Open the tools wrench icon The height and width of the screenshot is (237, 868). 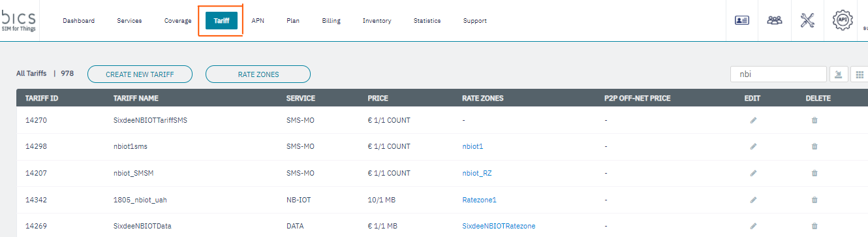coord(807,20)
